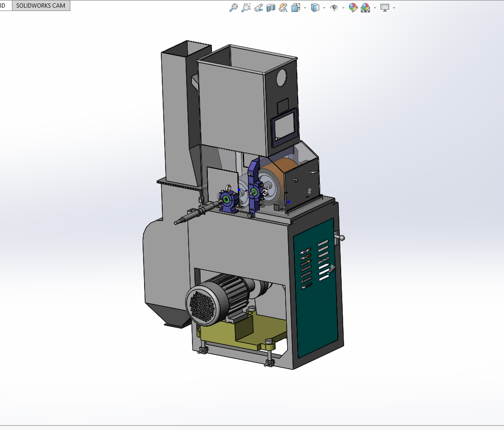The height and width of the screenshot is (430, 504).
Task: Click the View Orientation cube icon
Action: [296, 8]
